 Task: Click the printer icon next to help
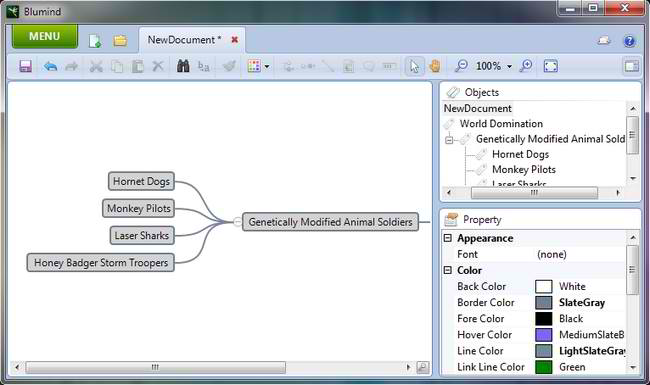coord(604,41)
